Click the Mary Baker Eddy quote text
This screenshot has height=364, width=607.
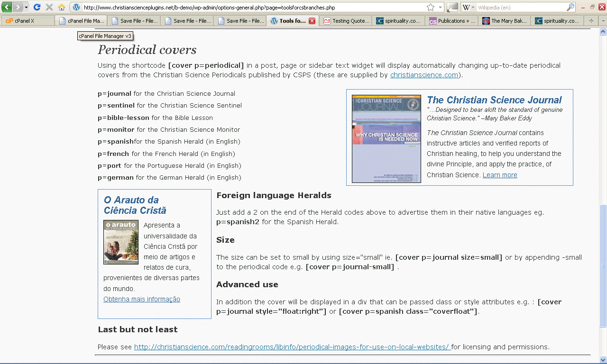[495, 114]
